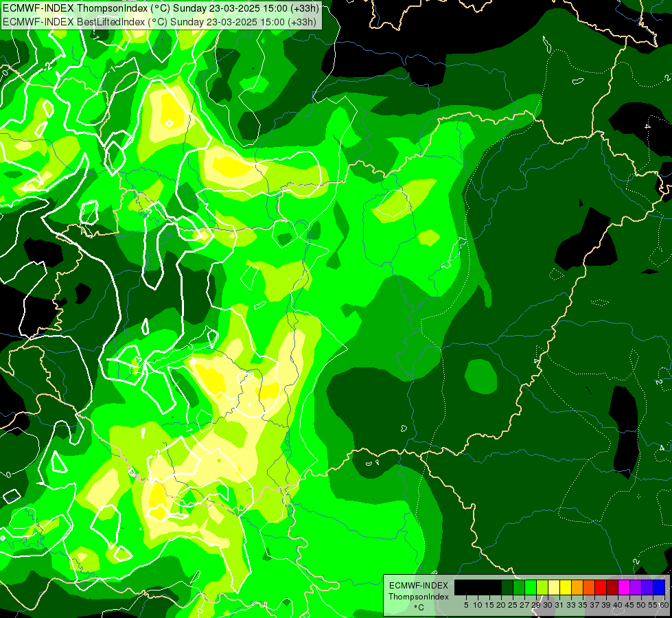Click the '°C' unit label in legend
Screen dimensions: 672x618
click(x=419, y=608)
